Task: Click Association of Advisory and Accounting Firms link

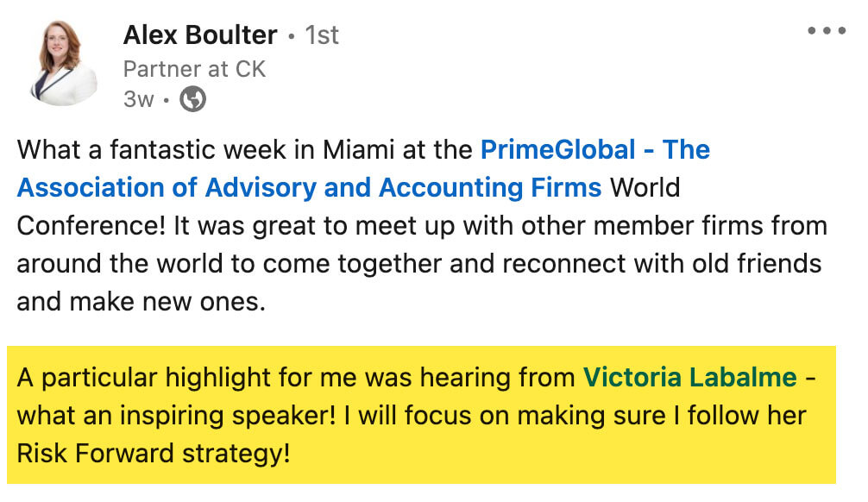Action: click(x=309, y=188)
